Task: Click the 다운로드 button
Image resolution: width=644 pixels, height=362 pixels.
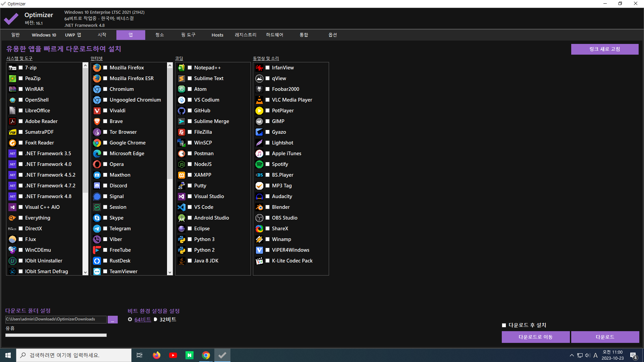Action: [x=605, y=337]
